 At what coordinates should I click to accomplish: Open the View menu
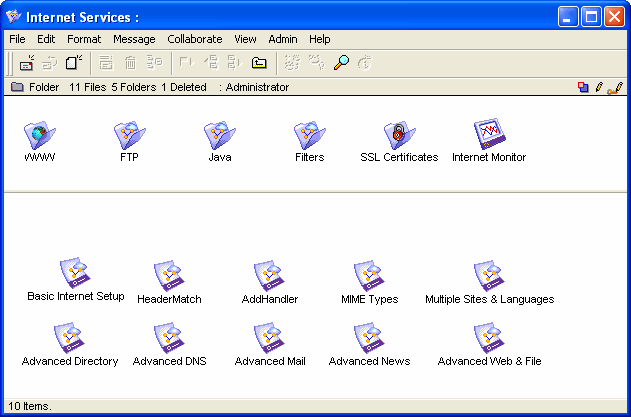(245, 39)
